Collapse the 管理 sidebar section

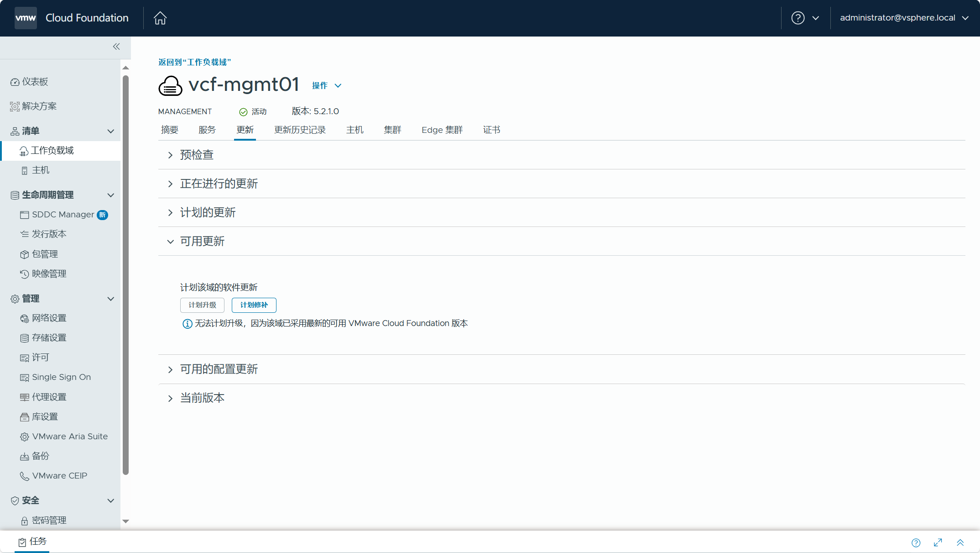(x=110, y=299)
